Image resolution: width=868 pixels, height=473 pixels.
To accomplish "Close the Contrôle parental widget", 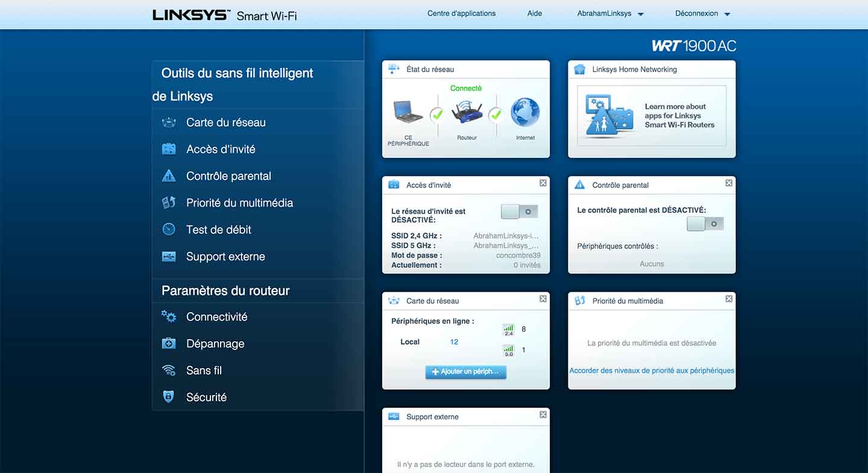I will (x=729, y=183).
